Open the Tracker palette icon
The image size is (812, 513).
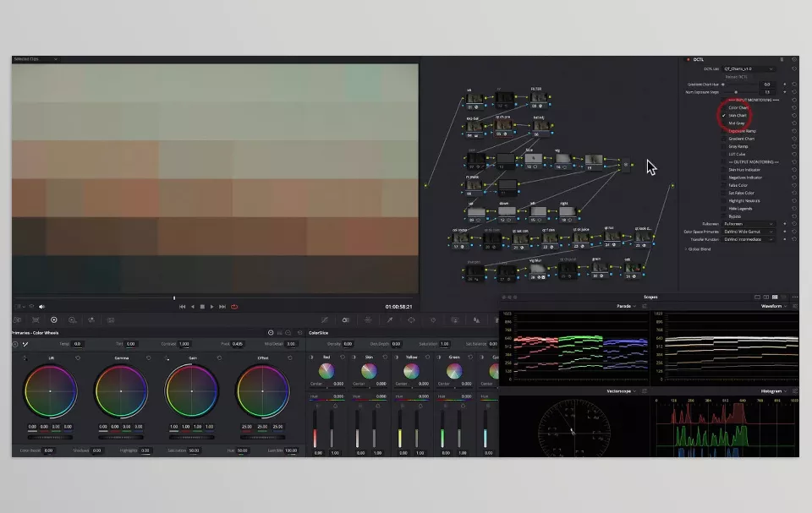433,320
